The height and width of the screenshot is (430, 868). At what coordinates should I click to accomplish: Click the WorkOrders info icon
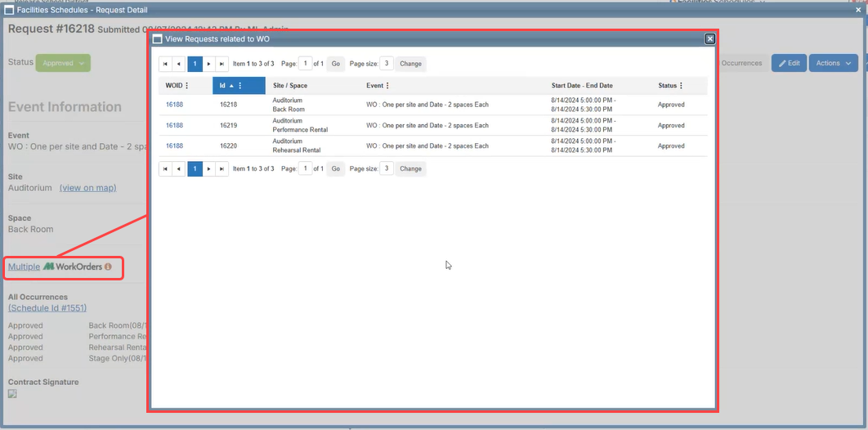click(108, 267)
